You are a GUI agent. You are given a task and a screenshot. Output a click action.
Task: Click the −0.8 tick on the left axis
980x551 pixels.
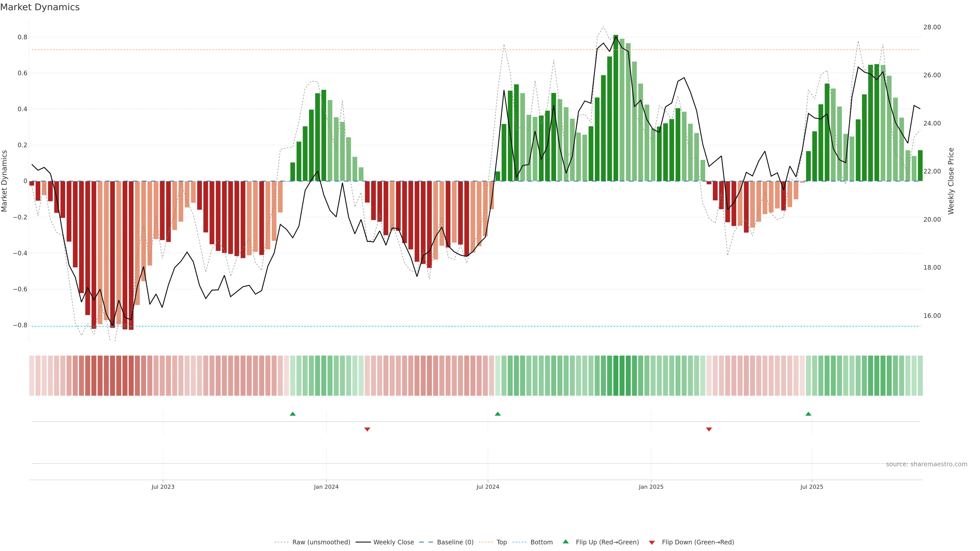[x=20, y=325]
